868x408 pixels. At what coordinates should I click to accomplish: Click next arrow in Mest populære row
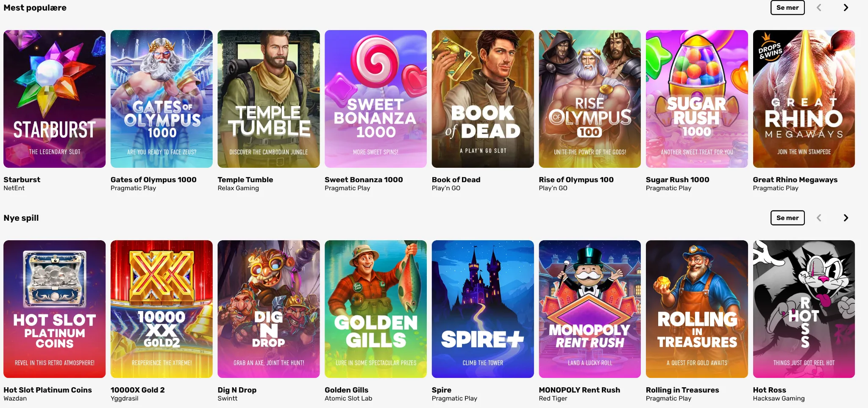(x=846, y=8)
